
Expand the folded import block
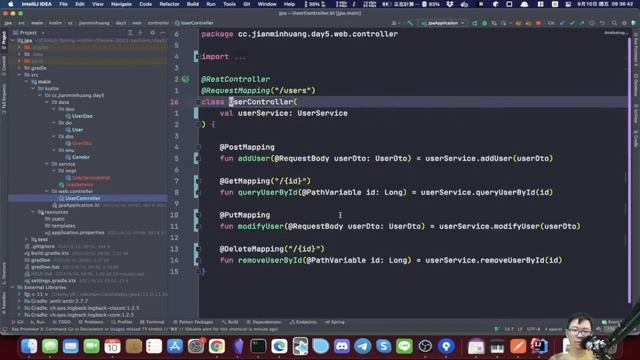click(x=197, y=57)
